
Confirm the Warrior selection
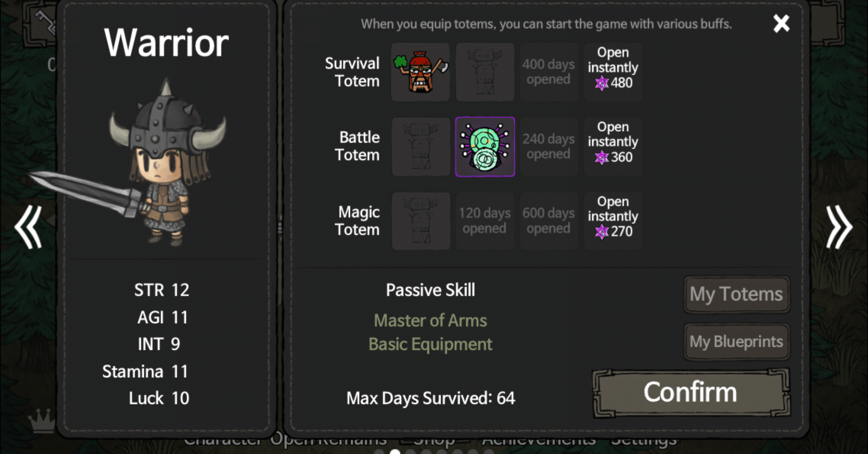[691, 392]
